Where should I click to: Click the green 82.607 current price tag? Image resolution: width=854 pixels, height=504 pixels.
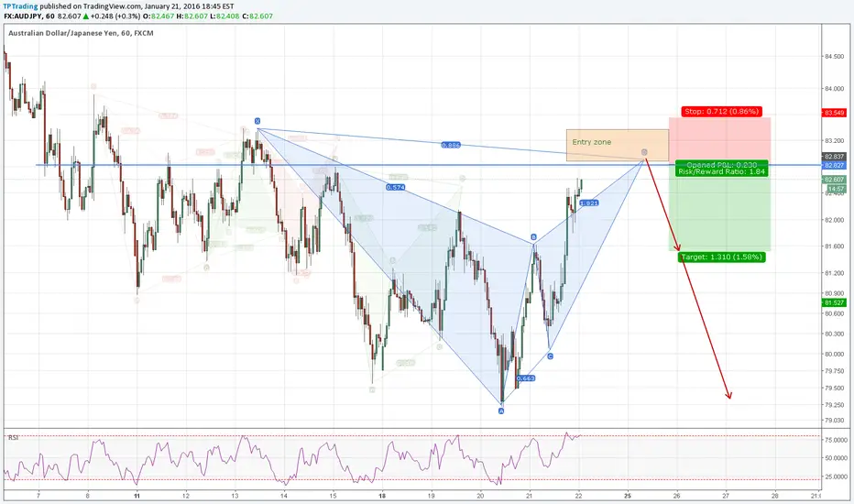[834, 180]
